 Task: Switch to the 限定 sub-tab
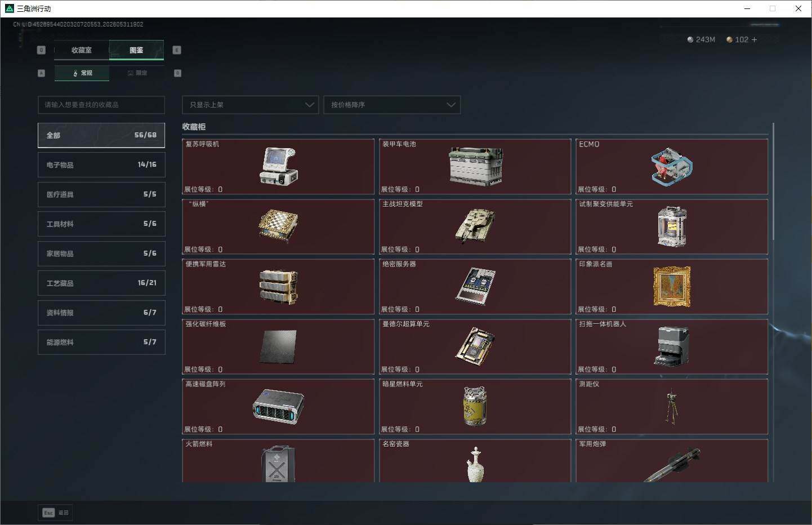point(137,73)
